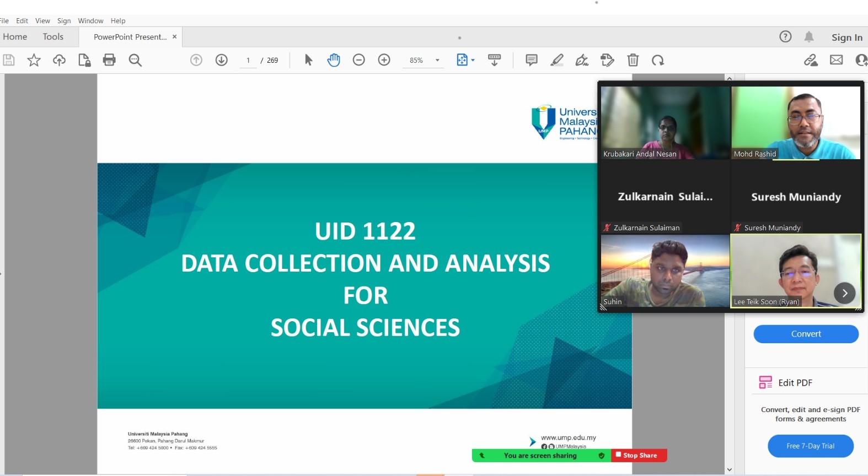This screenshot has width=868, height=476.
Task: Zoom in with the plus icon
Action: click(x=384, y=60)
